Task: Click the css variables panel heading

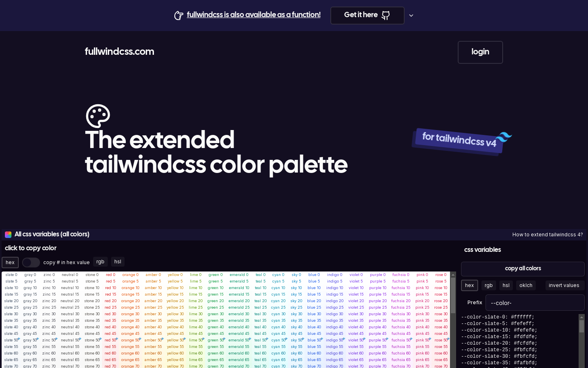Action: click(483, 250)
